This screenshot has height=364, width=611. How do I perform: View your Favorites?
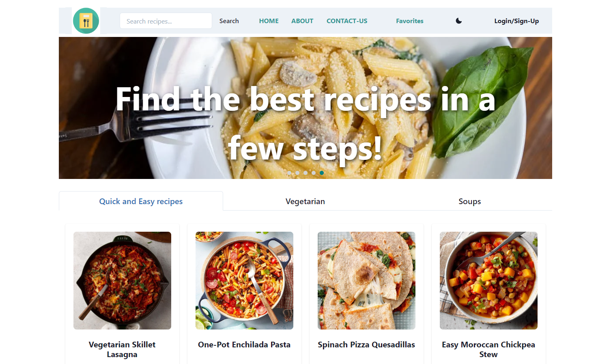[410, 21]
